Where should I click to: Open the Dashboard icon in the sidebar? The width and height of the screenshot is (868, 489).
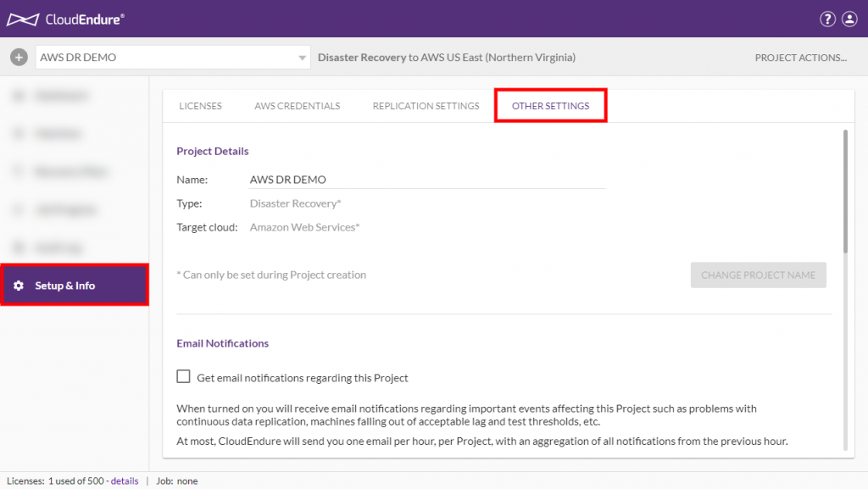[19, 95]
